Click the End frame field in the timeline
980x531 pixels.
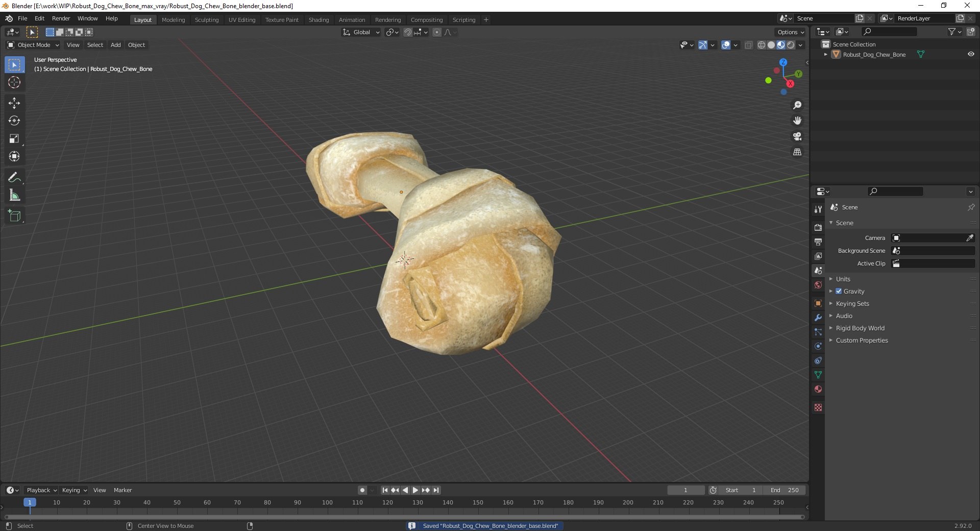click(785, 490)
